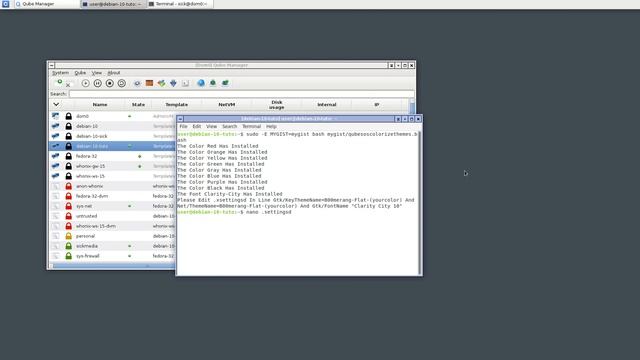This screenshot has height=360, width=640.
Task: Click the green lock icon for sickmedia
Action: [69, 246]
